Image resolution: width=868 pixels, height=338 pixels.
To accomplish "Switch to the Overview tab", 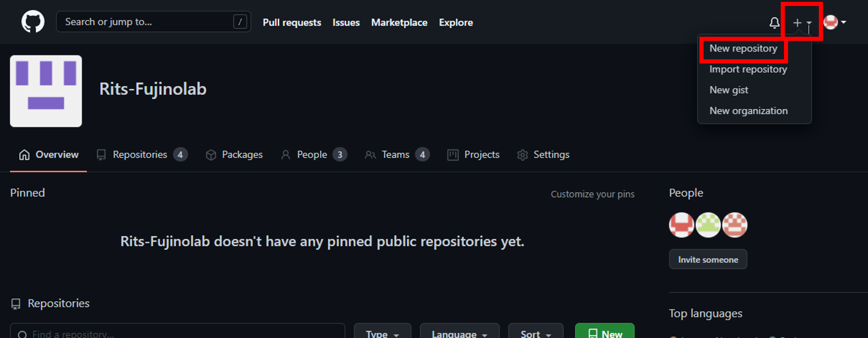I will click(49, 155).
